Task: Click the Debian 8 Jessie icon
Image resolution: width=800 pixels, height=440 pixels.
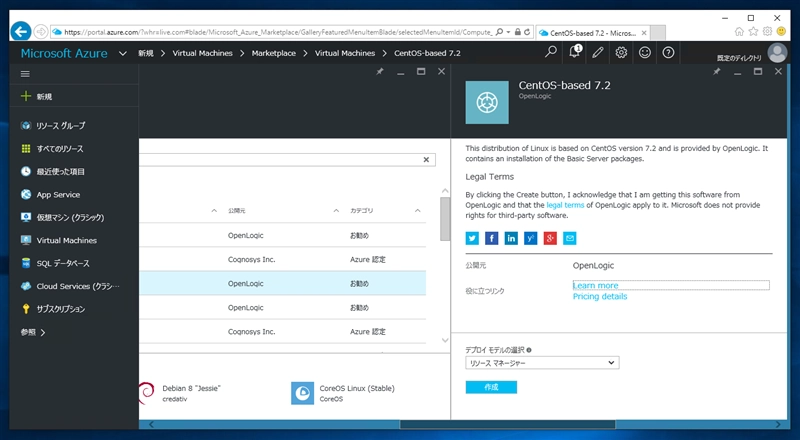Action: (146, 393)
